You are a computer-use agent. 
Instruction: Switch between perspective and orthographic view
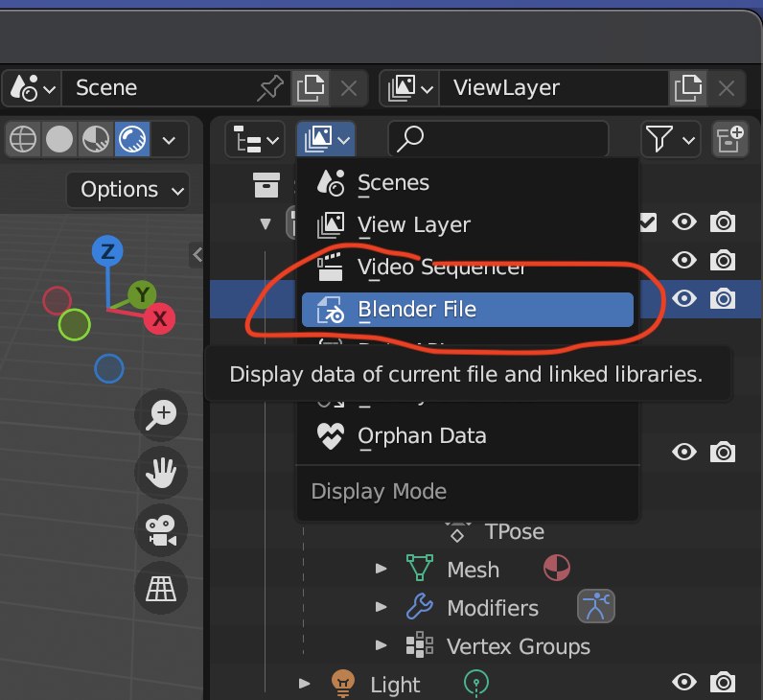click(x=161, y=588)
